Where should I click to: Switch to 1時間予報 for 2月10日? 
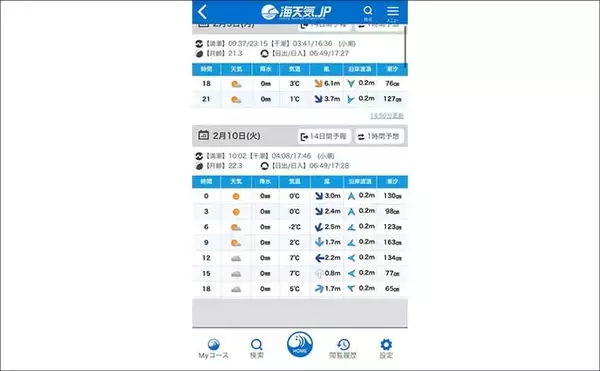click(x=379, y=136)
